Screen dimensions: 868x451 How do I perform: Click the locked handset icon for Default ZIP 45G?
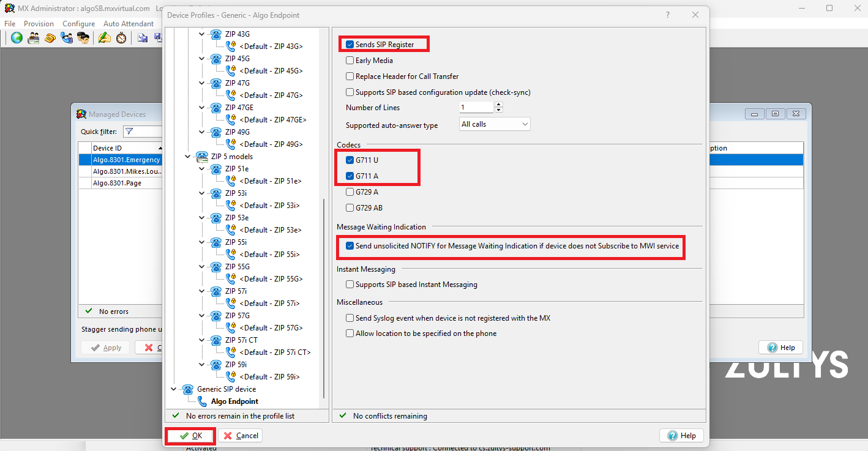(x=231, y=71)
